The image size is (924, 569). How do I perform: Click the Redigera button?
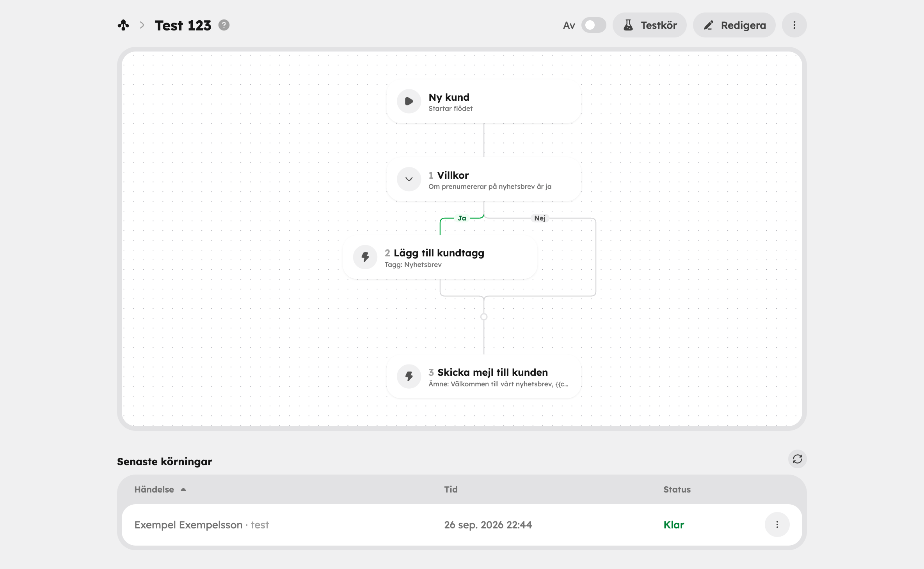pos(734,25)
